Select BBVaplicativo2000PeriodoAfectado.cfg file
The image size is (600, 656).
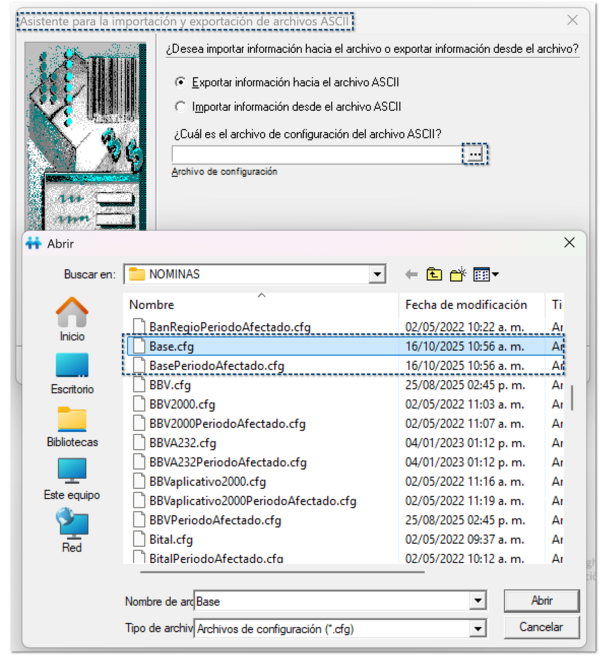(253, 501)
